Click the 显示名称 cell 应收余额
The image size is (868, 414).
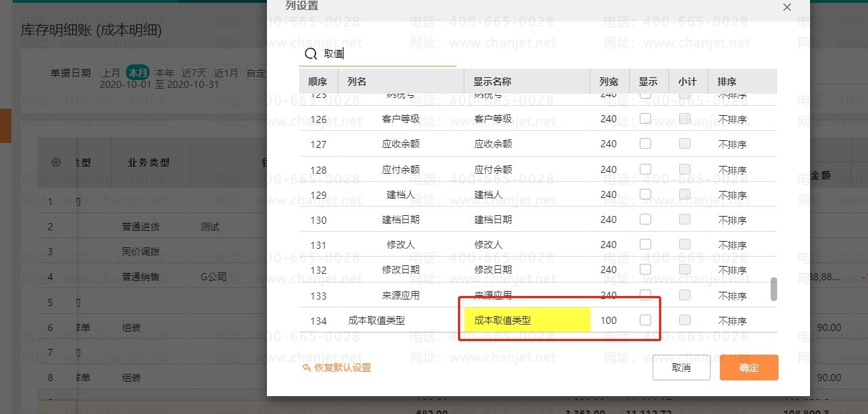pyautogui.click(x=493, y=144)
